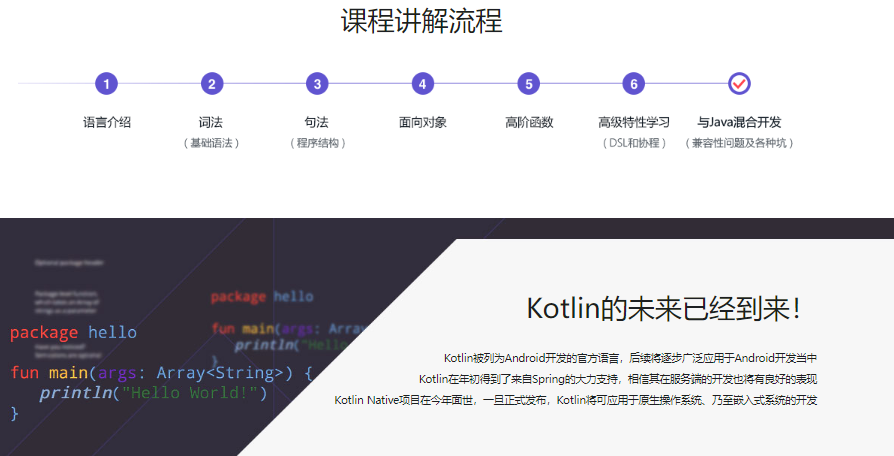Click the Kotlin Native project line
894x456 pixels.
pos(576,400)
